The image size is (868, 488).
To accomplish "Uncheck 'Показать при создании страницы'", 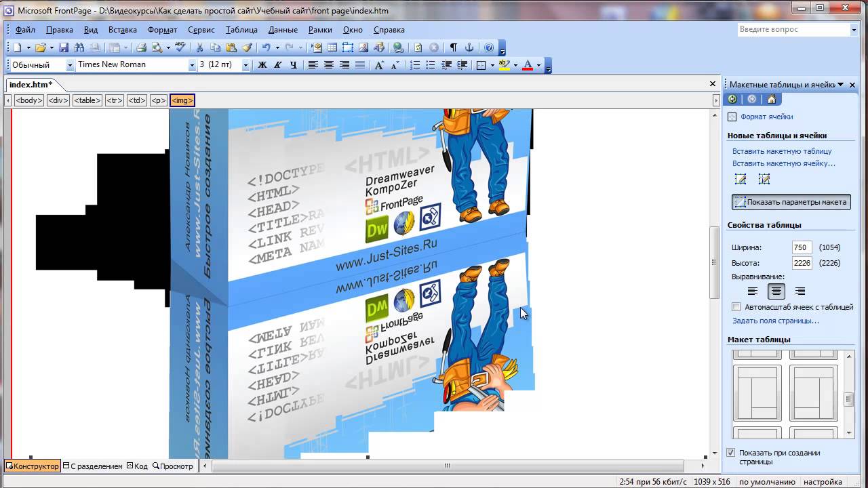I will [x=731, y=453].
